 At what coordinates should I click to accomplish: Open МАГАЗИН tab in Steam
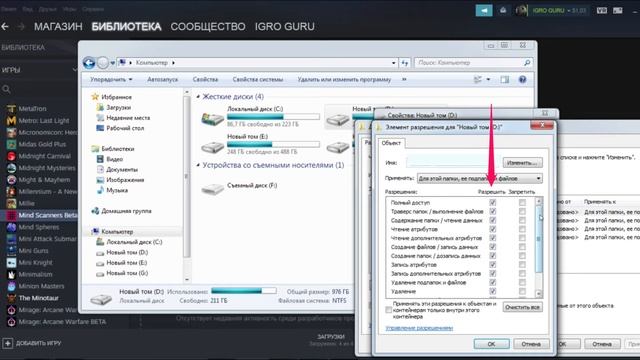click(x=58, y=27)
